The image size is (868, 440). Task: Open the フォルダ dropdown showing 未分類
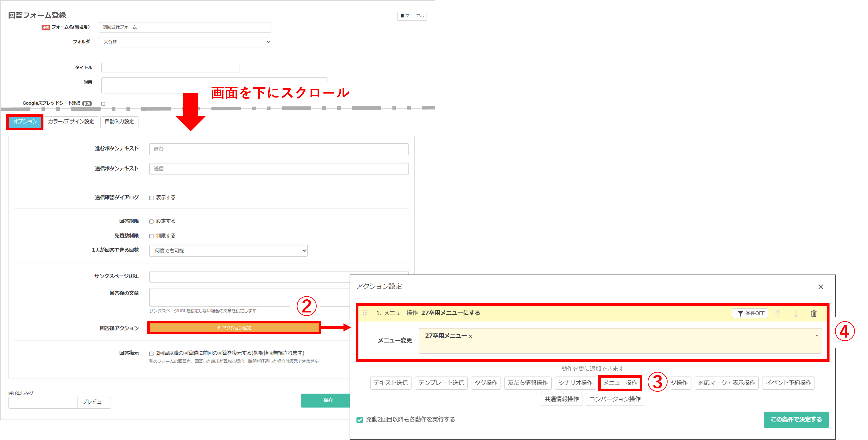coord(185,42)
